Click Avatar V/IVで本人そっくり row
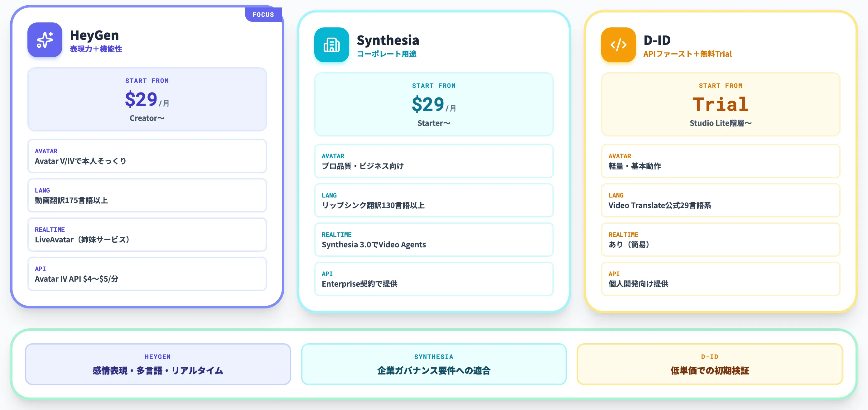Viewport: 868px width, 410px height. [147, 156]
